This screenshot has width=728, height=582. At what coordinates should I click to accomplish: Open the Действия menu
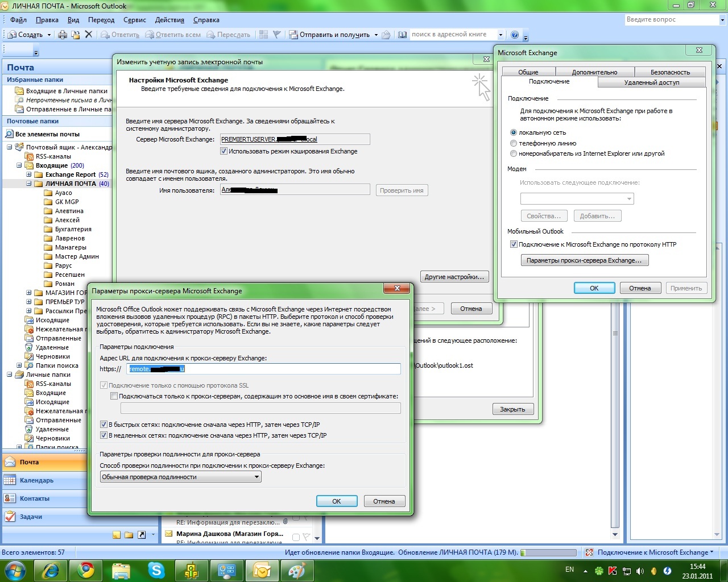pyautogui.click(x=169, y=20)
